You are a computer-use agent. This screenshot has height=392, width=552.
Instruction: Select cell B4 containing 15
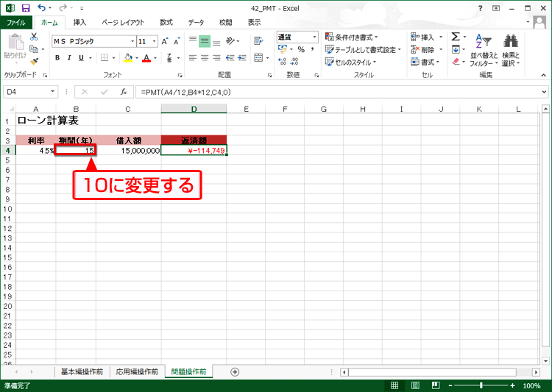[x=75, y=150]
